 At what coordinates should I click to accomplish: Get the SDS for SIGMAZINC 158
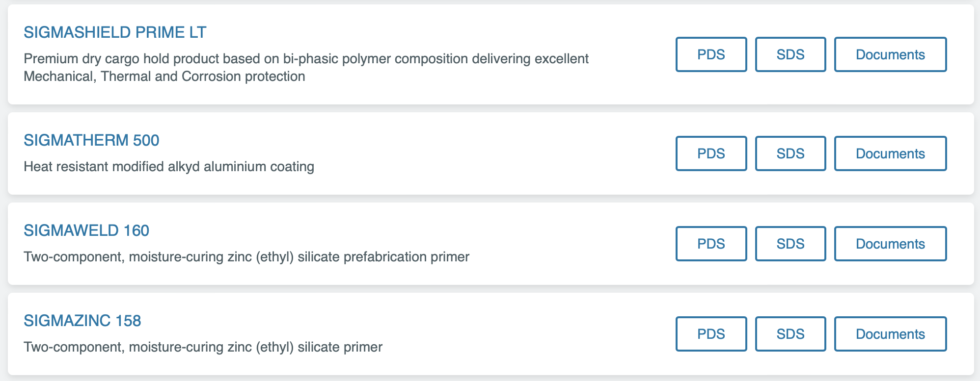(790, 334)
